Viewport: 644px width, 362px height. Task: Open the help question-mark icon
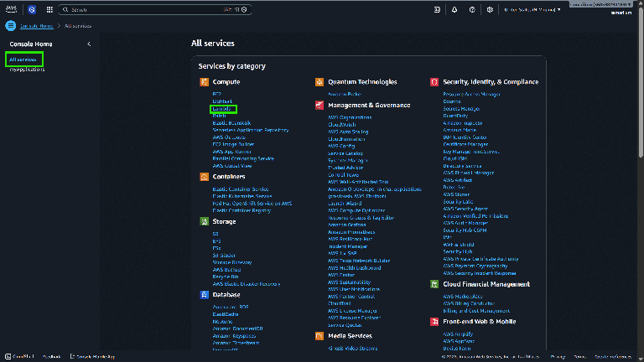(472, 9)
